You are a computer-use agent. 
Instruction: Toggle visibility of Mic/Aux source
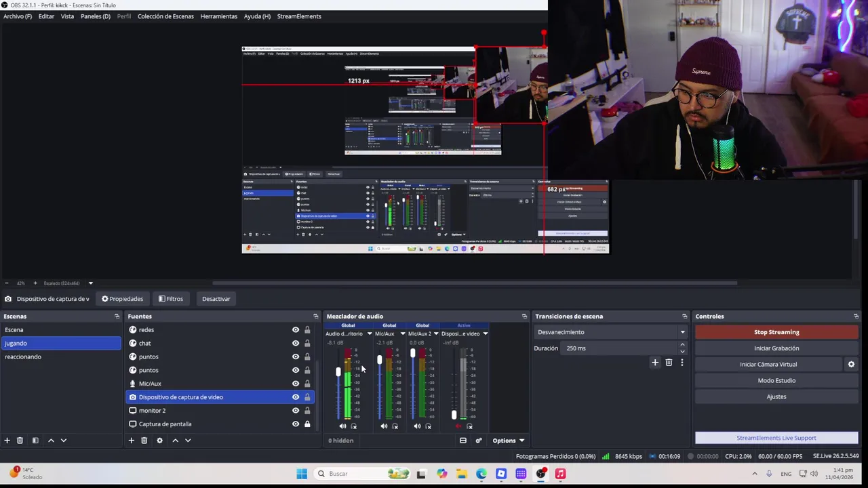coord(296,384)
